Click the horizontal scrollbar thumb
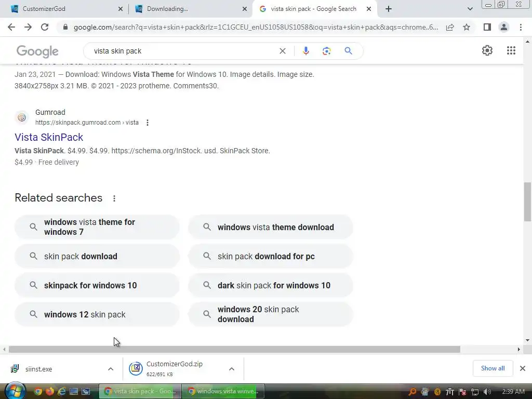Viewport: 532px width, 399px height. pyautogui.click(x=234, y=349)
